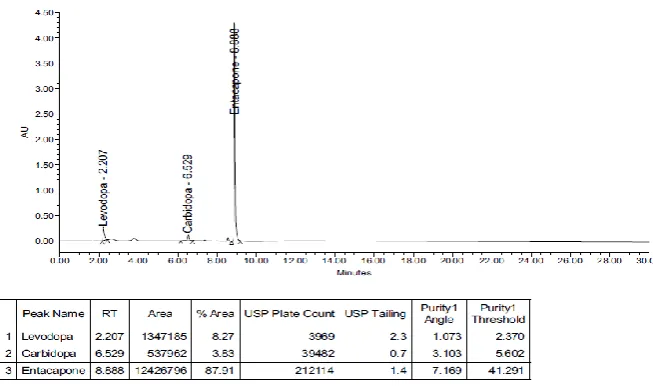Screen dimensions: 653x386
Task: Select Carbidopa's RT cell in table
Action: pos(110,354)
